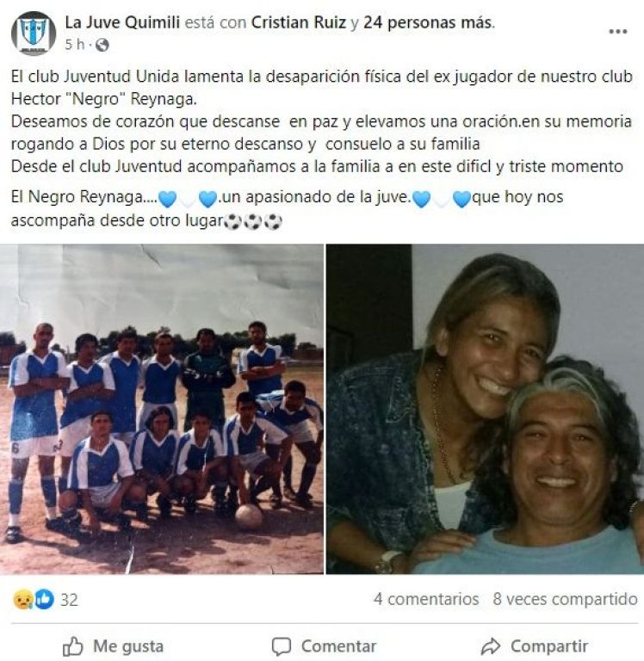Open La Juve Quimili page link
Image resolution: width=644 pixels, height=661 pixels.
pos(122,22)
